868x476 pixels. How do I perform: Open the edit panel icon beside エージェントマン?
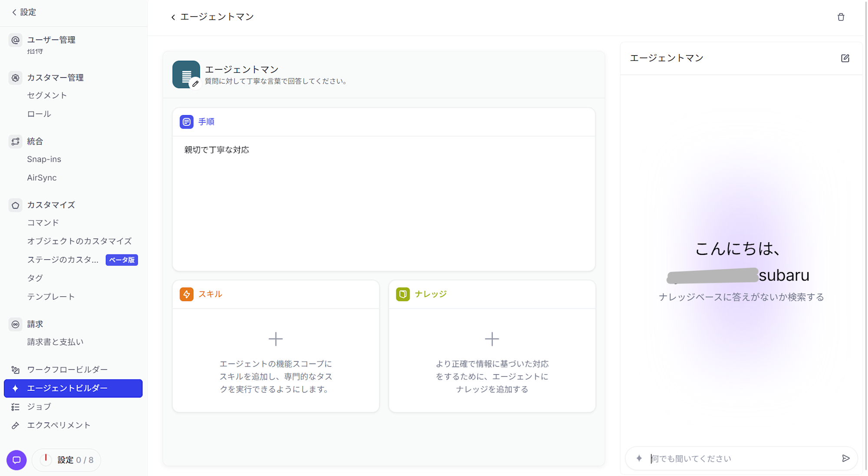[845, 58]
